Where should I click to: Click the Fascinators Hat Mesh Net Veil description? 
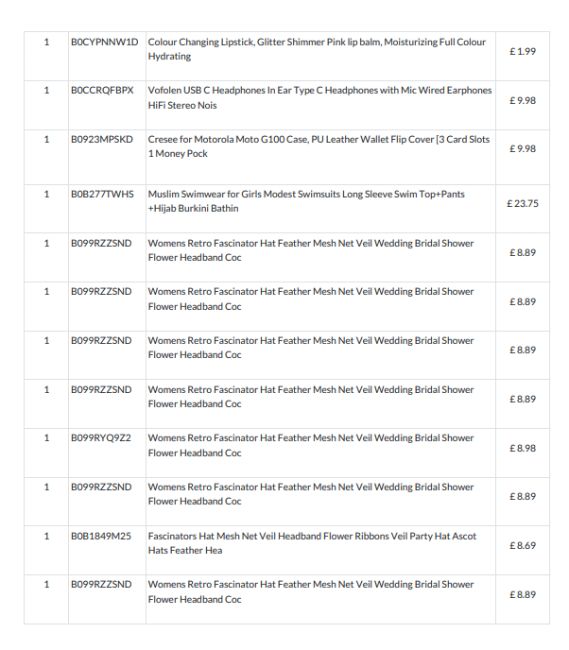pos(312,543)
